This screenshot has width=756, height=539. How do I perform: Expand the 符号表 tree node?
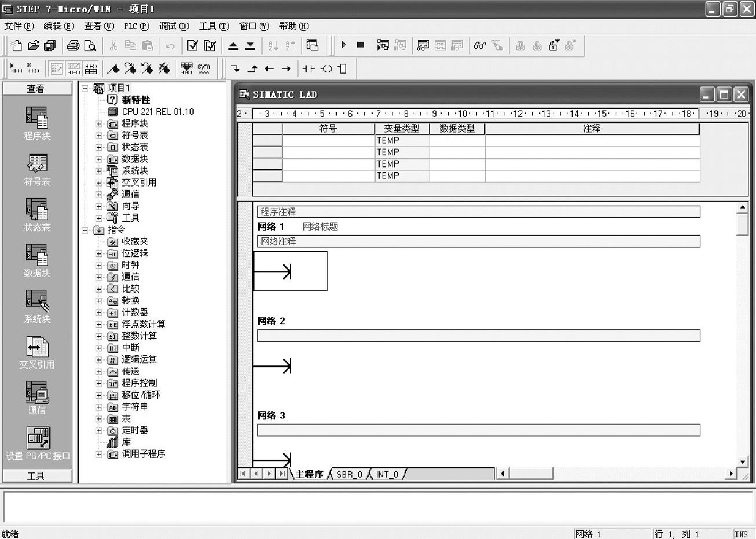pyautogui.click(x=99, y=135)
